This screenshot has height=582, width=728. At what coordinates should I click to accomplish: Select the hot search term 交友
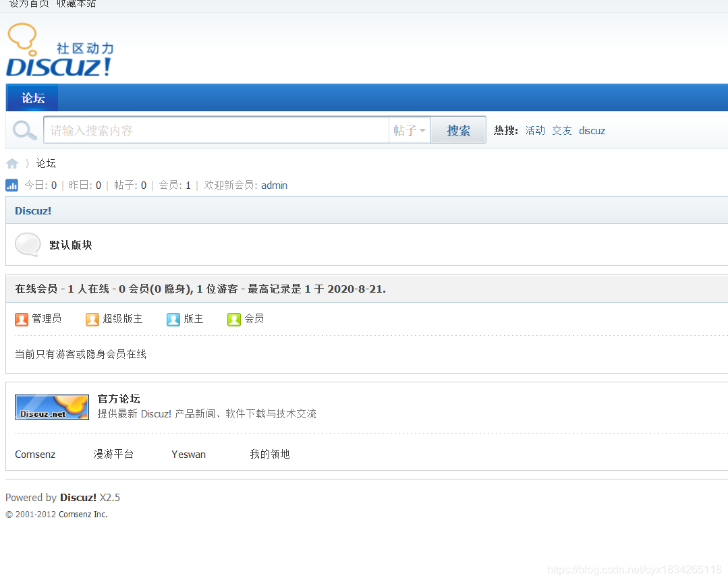tap(562, 130)
